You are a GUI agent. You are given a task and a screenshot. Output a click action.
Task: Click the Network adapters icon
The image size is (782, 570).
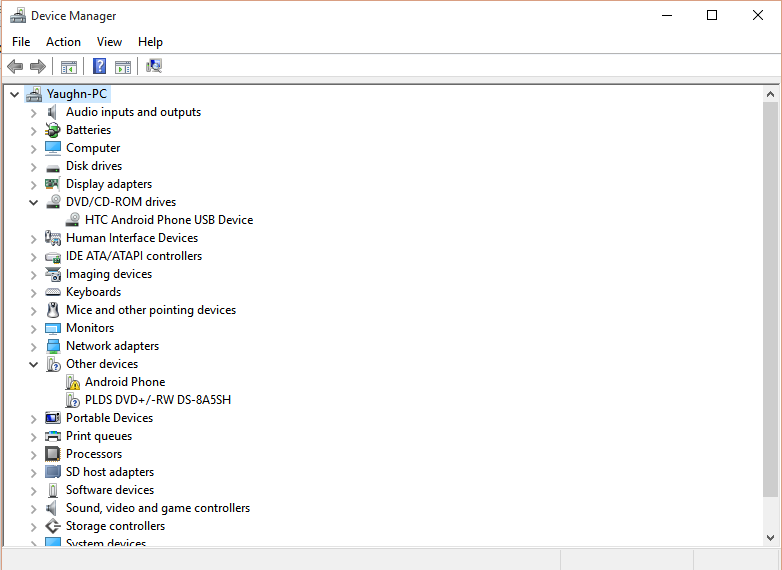[x=53, y=346]
